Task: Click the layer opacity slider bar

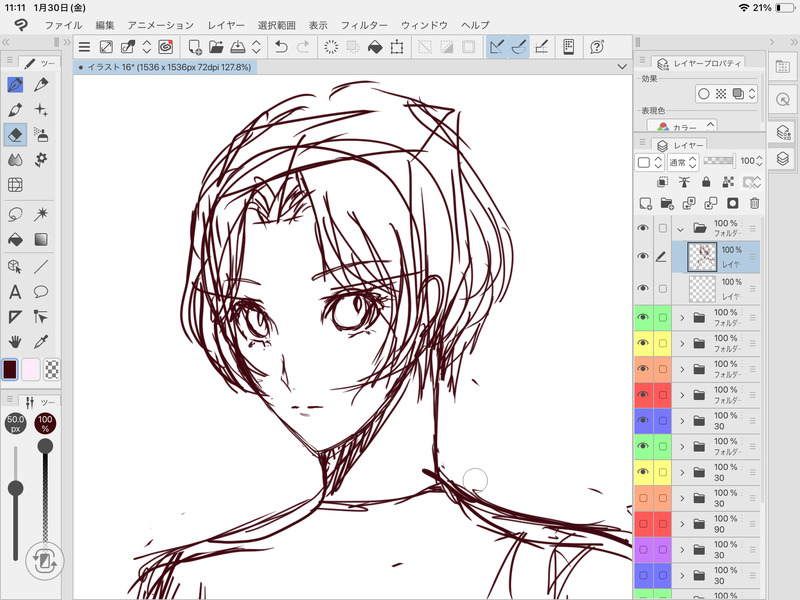Action: pos(719,161)
